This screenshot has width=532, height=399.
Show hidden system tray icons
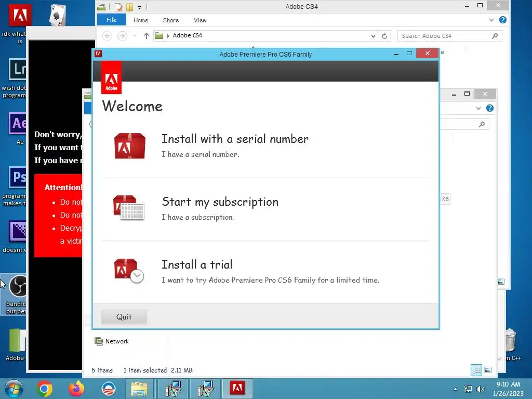455,389
